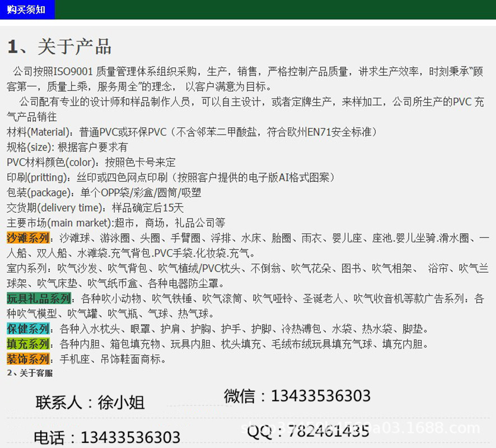Select the cyan 保健系列 highlighted label
This screenshot has width=496, height=448.
(29, 329)
